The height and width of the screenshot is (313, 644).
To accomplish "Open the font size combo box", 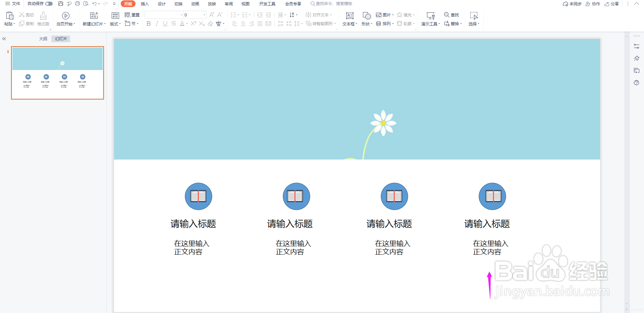I will [x=195, y=15].
